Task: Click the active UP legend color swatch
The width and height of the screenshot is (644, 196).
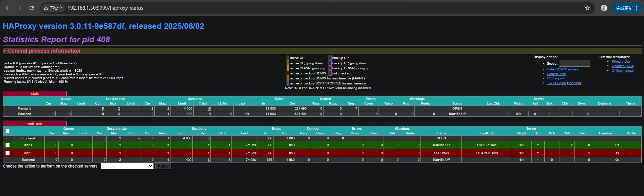Action: (288, 58)
